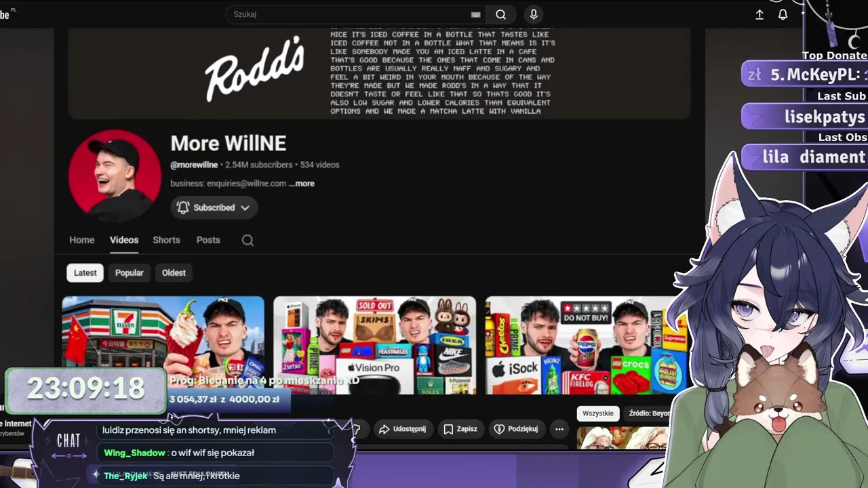
Task: Click the upload arrow icon in header
Action: click(759, 14)
